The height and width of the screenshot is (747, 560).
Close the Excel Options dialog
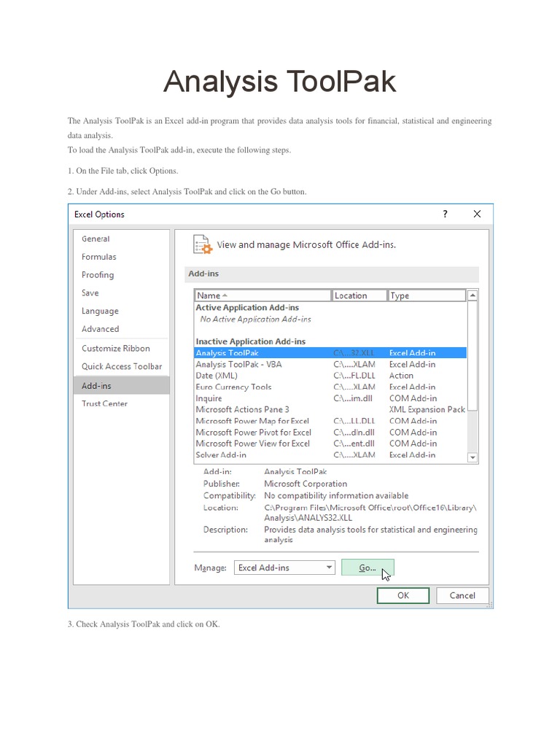point(477,214)
